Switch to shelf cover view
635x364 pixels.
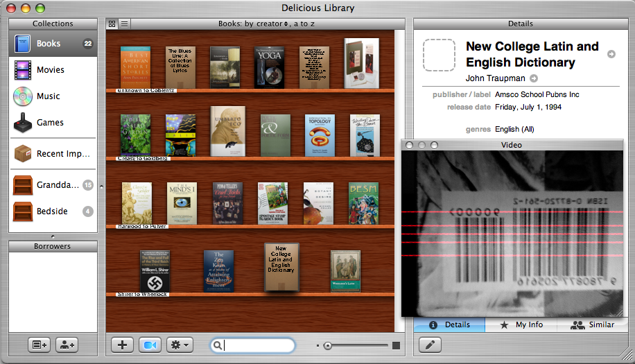pos(112,24)
